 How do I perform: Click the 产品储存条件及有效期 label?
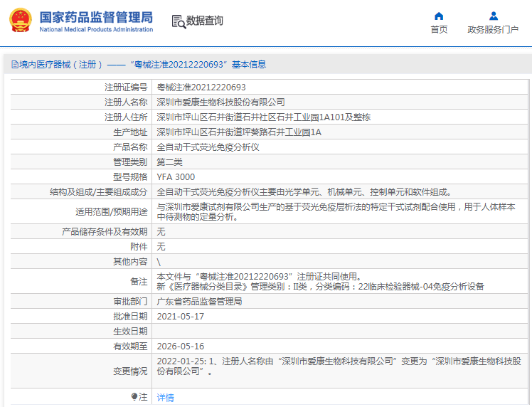[105, 231]
